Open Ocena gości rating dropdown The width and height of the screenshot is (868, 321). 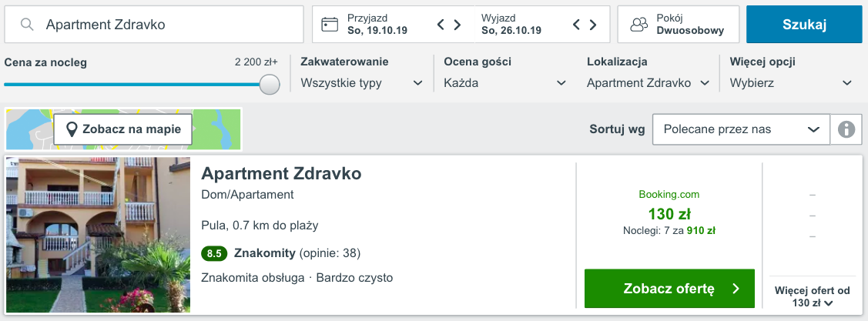coord(505,83)
